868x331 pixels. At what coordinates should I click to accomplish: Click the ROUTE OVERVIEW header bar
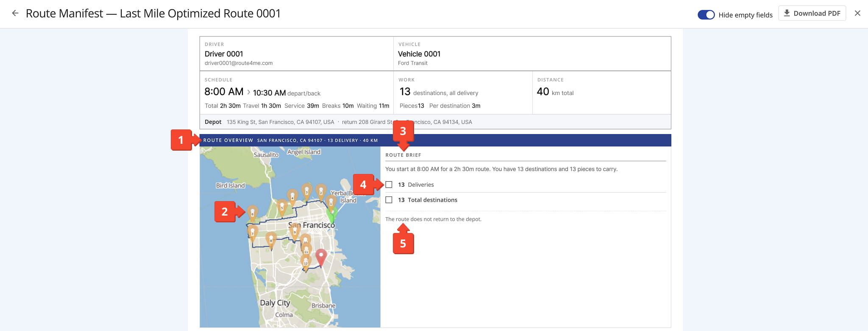[435, 140]
